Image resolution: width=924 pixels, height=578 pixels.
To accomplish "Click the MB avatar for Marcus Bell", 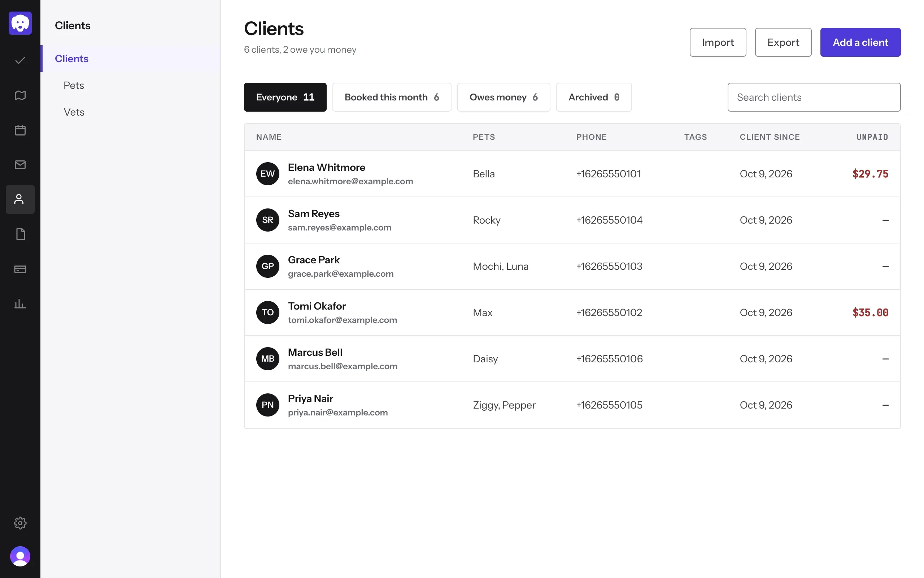I will (x=268, y=359).
